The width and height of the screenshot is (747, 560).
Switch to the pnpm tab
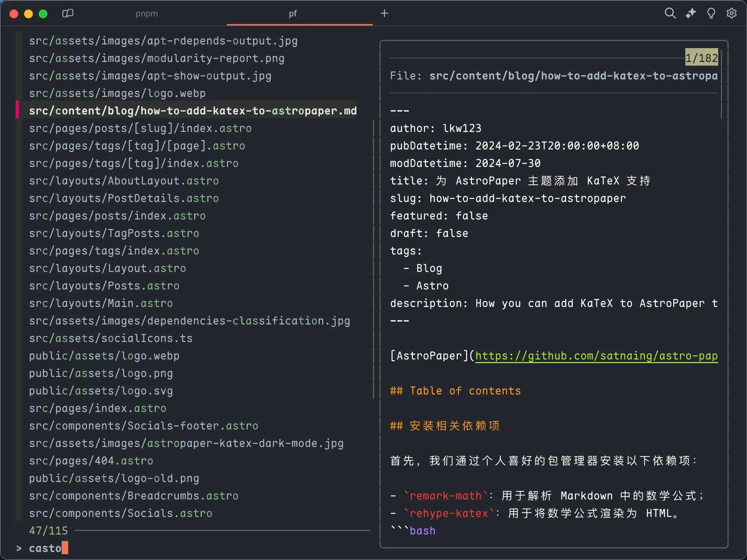(147, 13)
